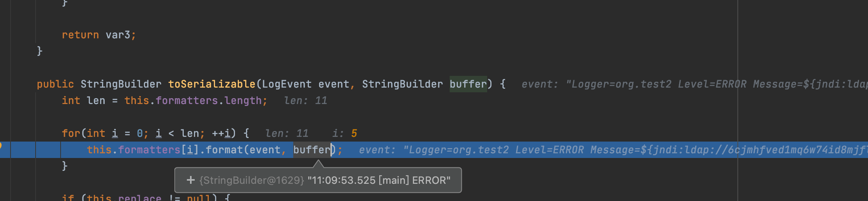Click the lightbulb icon in the gutter
868x201 pixels.
pyautogui.click(x=1, y=146)
